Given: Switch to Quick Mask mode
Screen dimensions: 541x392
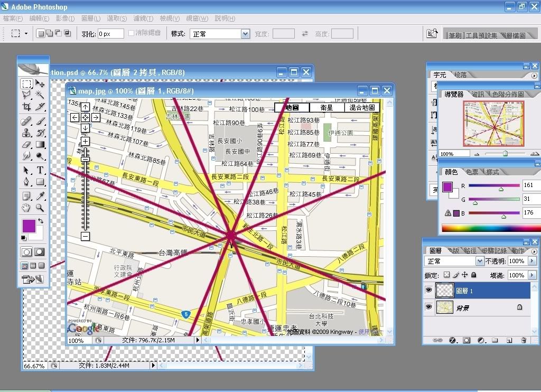Looking at the screenshot, I should coord(40,251).
